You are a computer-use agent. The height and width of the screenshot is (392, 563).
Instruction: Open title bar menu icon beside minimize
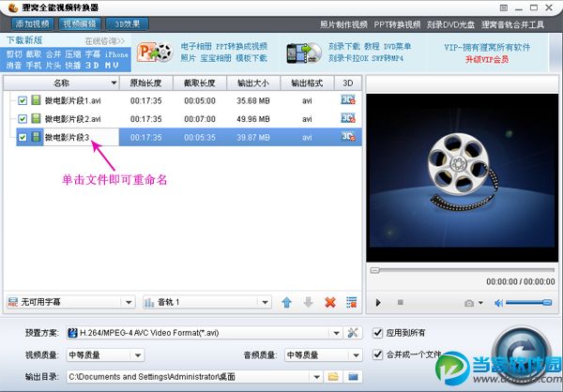coord(504,8)
